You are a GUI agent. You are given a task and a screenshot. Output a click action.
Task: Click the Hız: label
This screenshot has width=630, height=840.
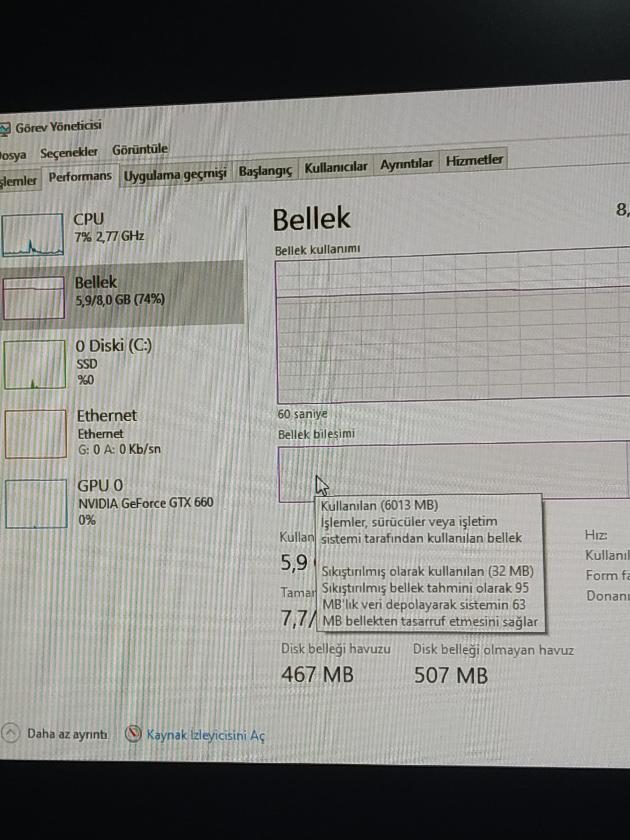click(596, 535)
